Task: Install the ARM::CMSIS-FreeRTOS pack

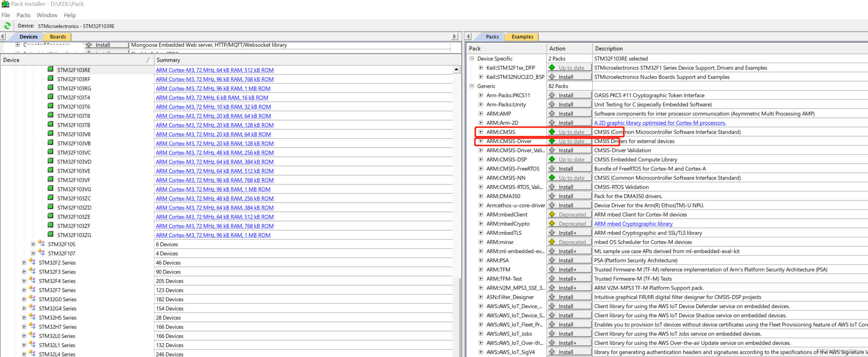Action: point(570,168)
